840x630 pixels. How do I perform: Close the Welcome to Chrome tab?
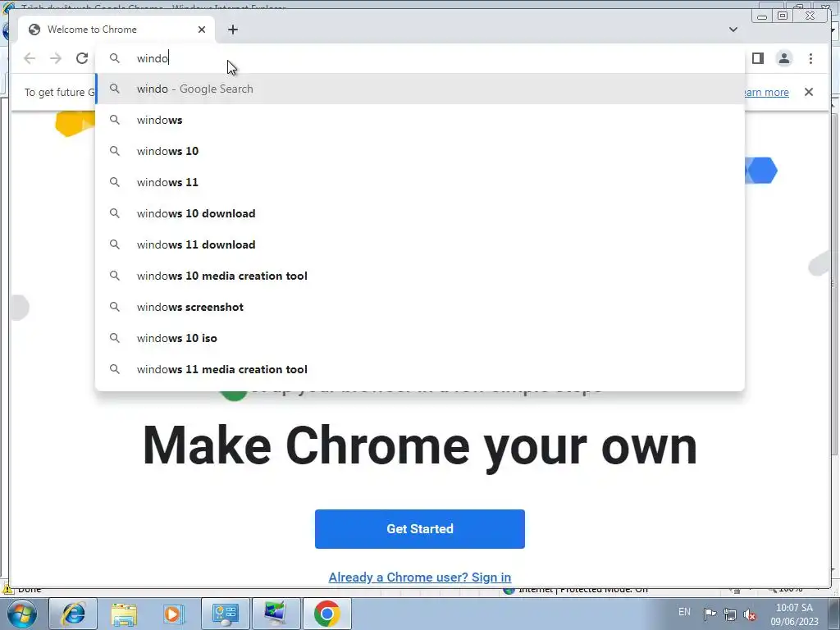pos(202,30)
